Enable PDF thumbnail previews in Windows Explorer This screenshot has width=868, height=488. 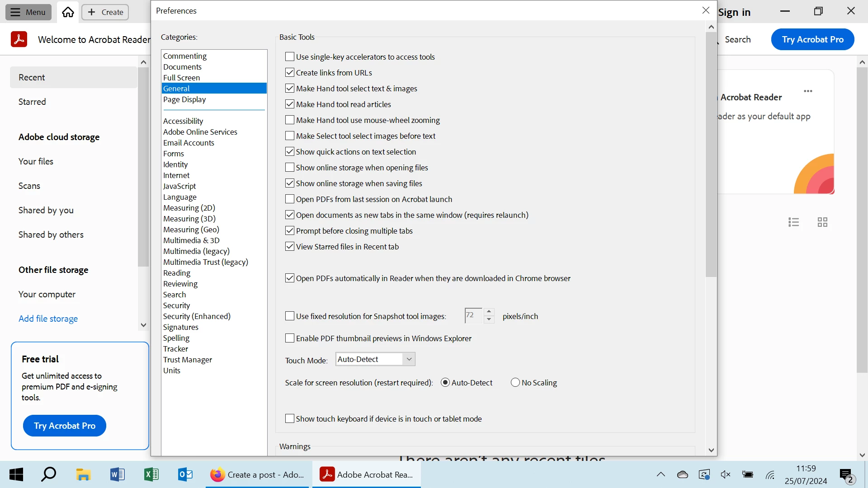(290, 338)
